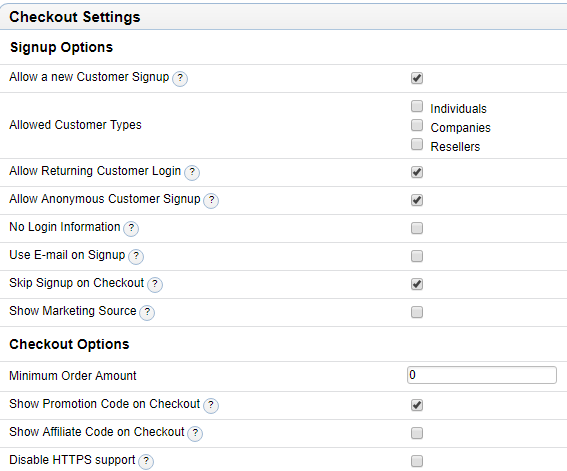Viewport: 567px width, 471px height.
Task: Click the Disable HTTPS support help icon
Action: 146,461
